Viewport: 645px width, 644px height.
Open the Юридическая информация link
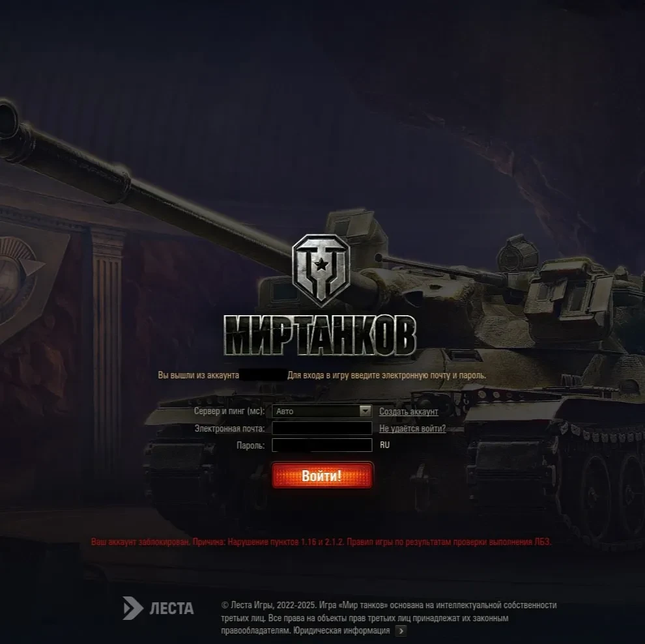click(341, 630)
